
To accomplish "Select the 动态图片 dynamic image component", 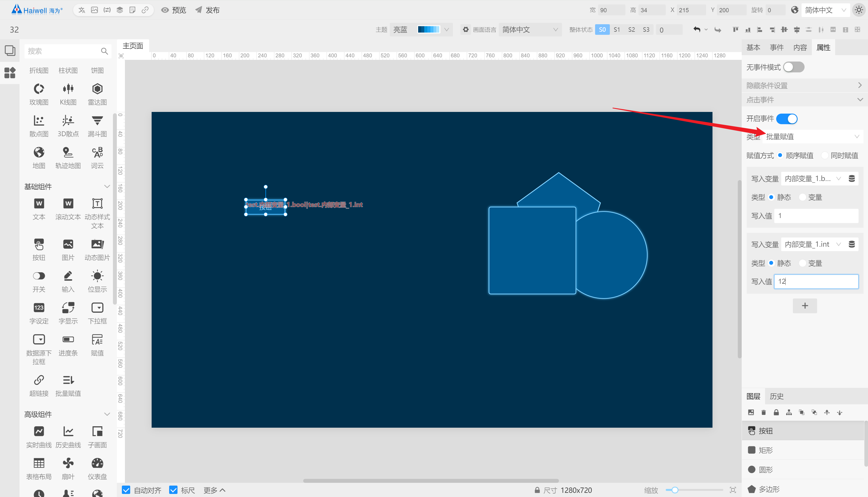I will 97,249.
